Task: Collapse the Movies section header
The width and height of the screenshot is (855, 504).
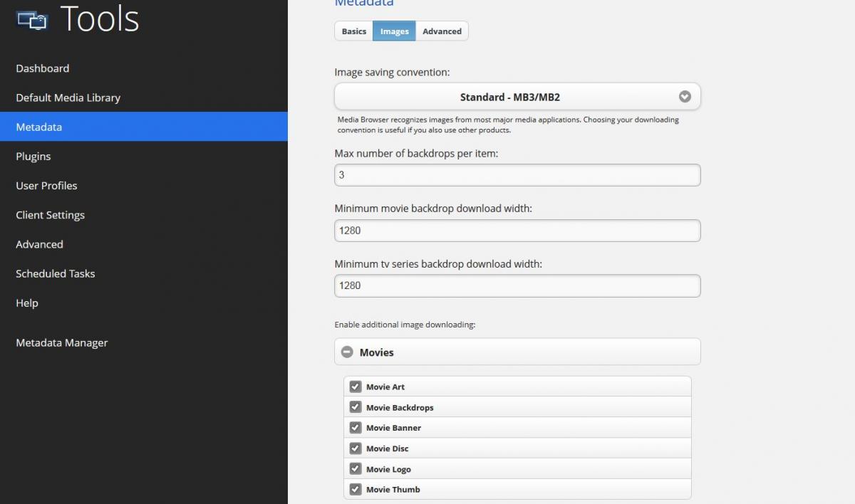Action: 517,352
